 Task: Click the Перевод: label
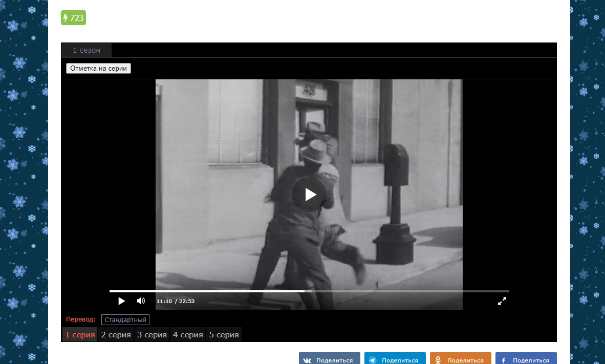[x=81, y=319]
